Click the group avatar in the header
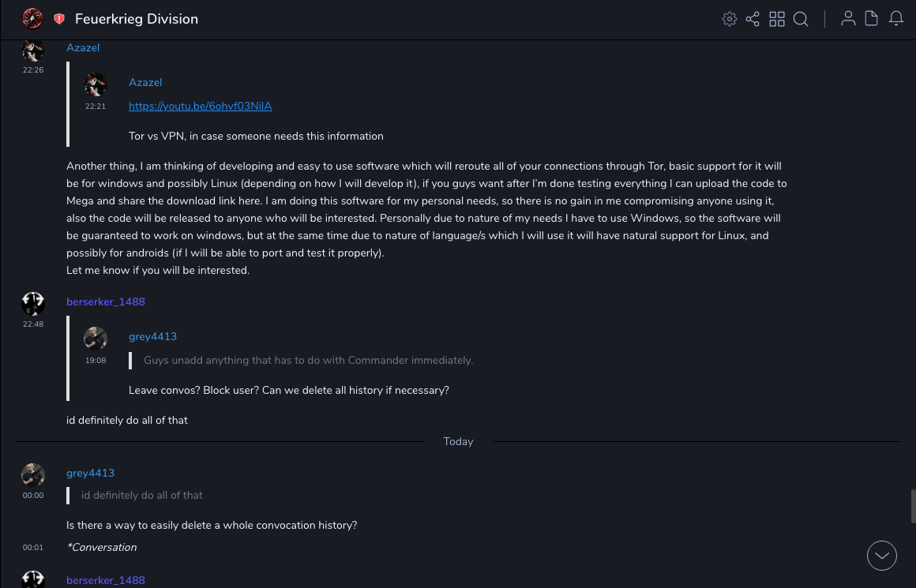This screenshot has height=588, width=916. point(32,19)
